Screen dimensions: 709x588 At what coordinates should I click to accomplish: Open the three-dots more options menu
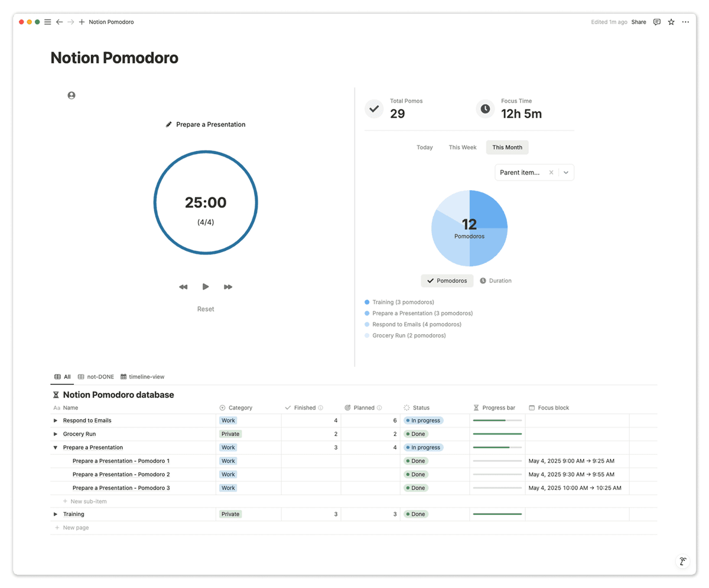(x=685, y=22)
